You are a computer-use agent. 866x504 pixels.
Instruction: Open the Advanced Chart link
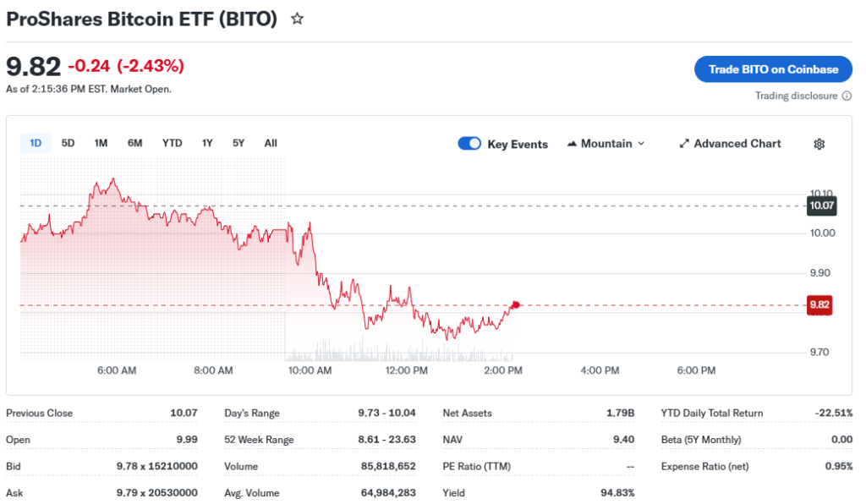point(737,144)
